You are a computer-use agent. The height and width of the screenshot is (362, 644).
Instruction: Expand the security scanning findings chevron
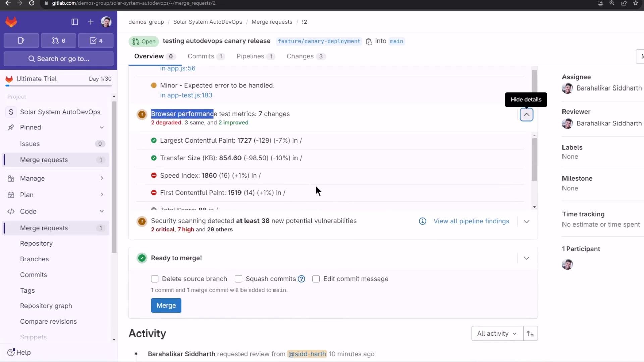click(527, 222)
